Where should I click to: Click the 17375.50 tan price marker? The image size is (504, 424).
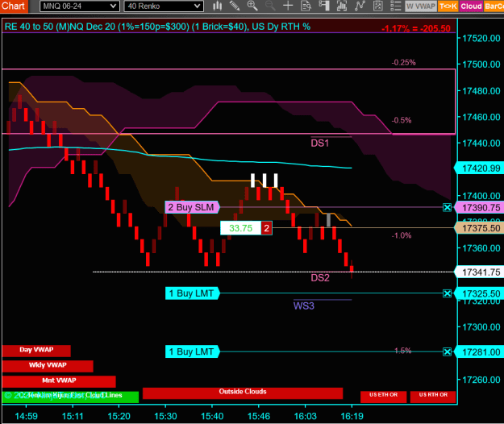point(479,228)
